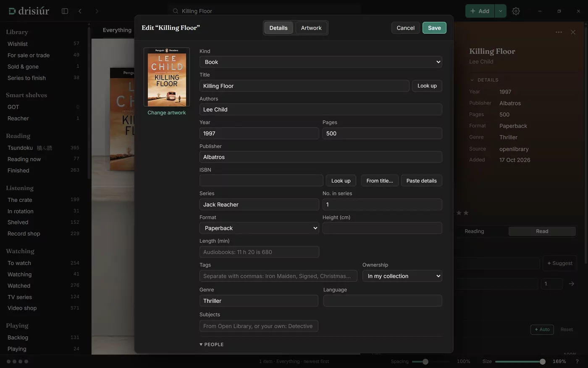Image resolution: width=588 pixels, height=368 pixels.
Task: Focus the Year field
Action: click(x=259, y=133)
